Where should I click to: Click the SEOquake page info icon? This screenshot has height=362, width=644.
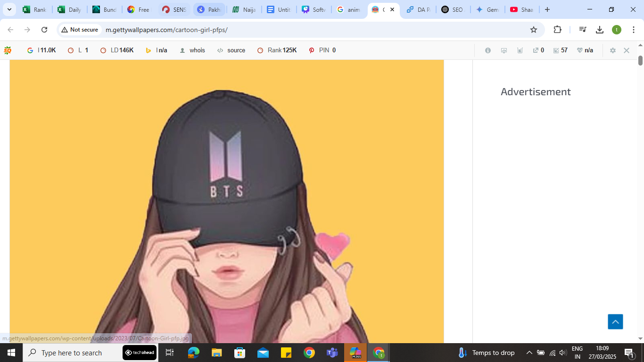[x=488, y=50]
